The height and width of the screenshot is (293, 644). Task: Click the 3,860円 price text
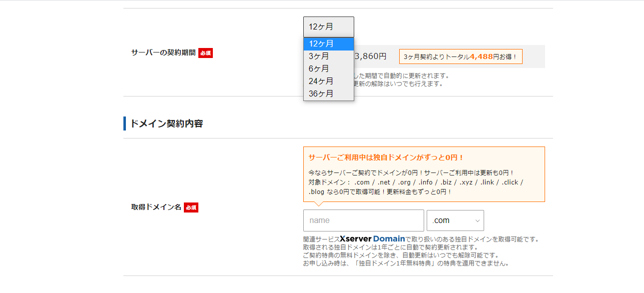[370, 56]
